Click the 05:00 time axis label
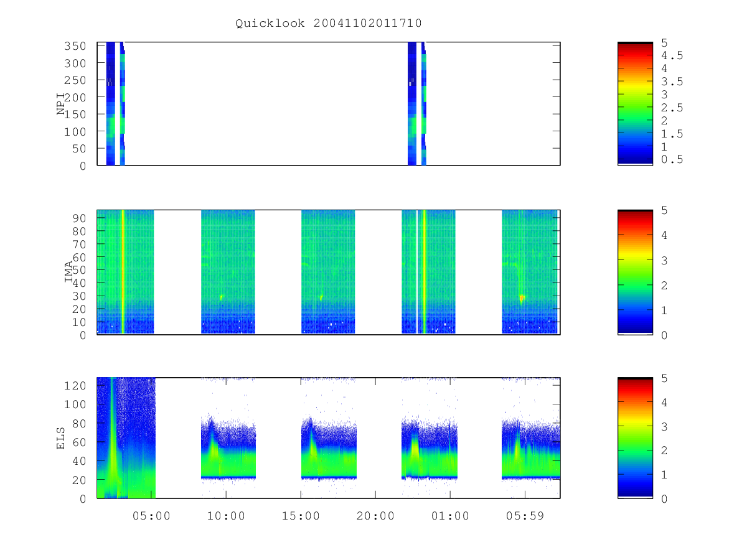The width and height of the screenshot is (747, 560). tap(151, 516)
